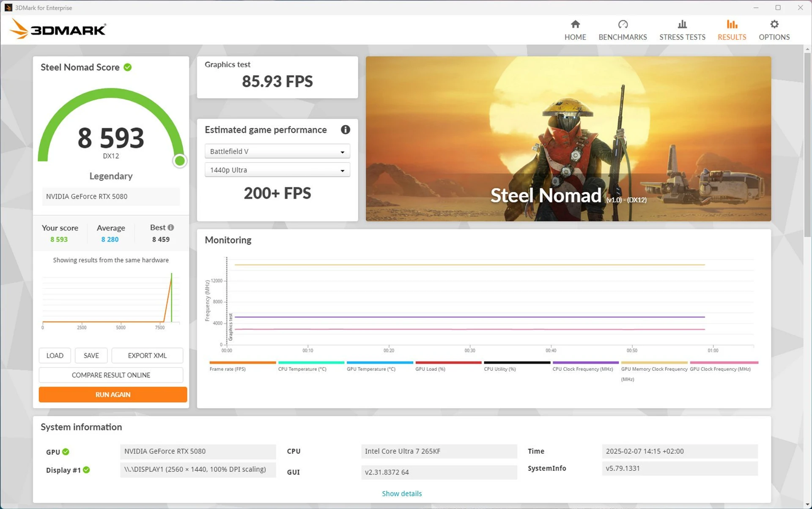Open the Benchmarks gauge icon
Viewport: 812px width, 509px height.
pyautogui.click(x=623, y=24)
